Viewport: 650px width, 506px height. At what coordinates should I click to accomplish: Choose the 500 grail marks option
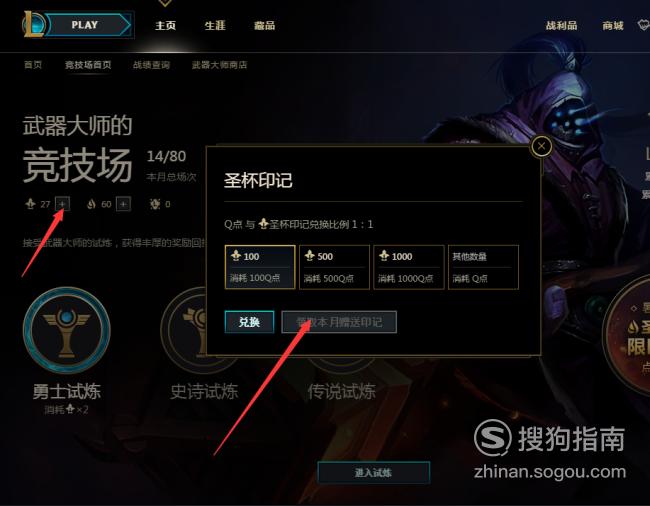tap(334, 267)
